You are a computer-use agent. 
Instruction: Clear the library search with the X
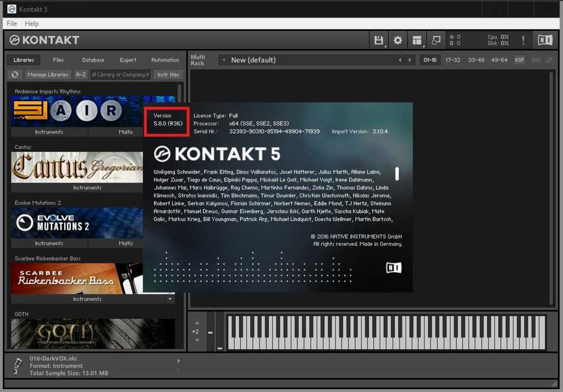147,75
